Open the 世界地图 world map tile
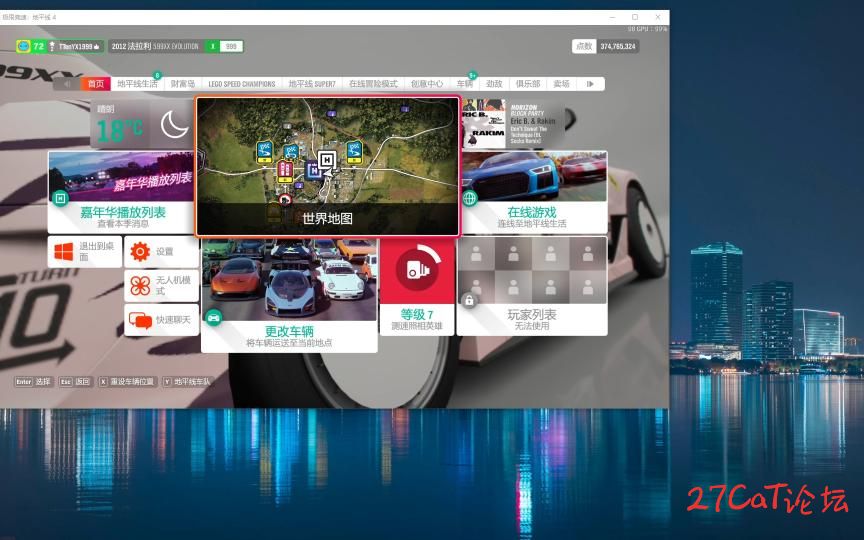Screen dimensions: 864x540 point(327,166)
